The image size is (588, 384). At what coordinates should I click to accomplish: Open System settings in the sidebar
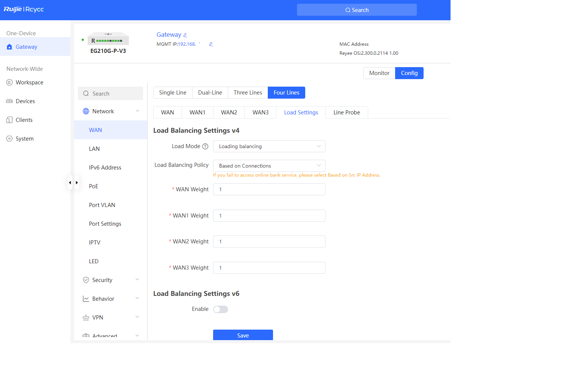coord(24,139)
